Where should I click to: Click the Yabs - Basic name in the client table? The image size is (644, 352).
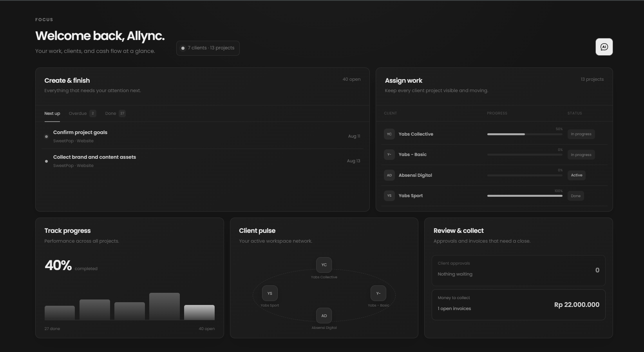(412, 154)
